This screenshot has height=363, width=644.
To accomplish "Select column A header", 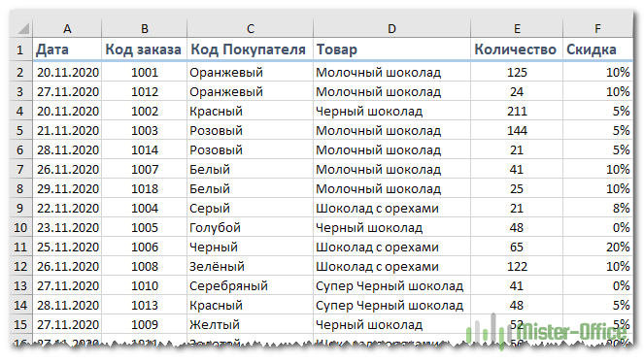I will pos(67,29).
